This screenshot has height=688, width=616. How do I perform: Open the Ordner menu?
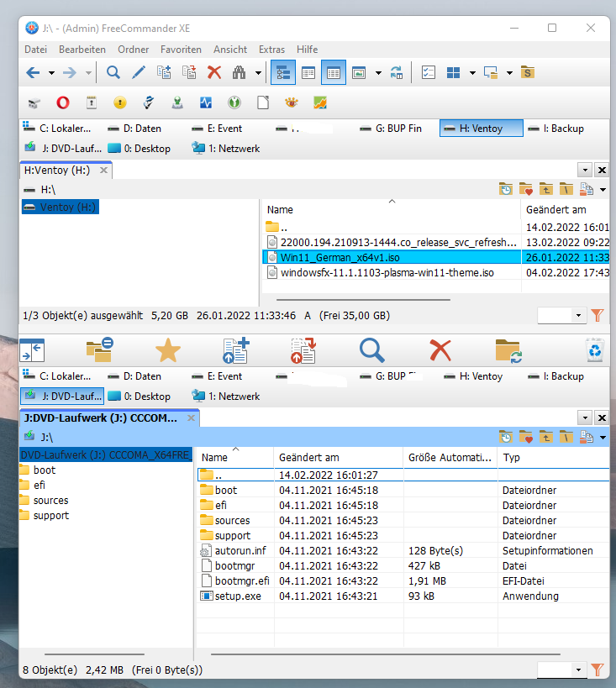pos(133,50)
